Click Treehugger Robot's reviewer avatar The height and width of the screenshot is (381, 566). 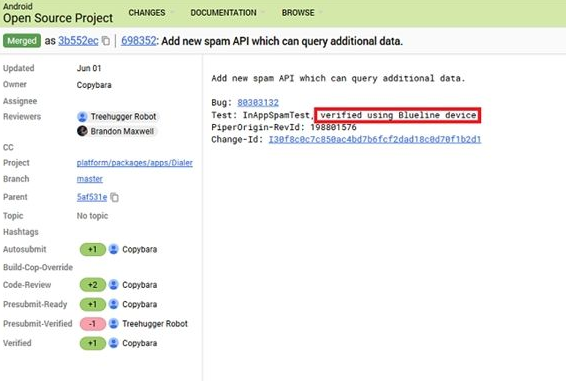(x=82, y=117)
